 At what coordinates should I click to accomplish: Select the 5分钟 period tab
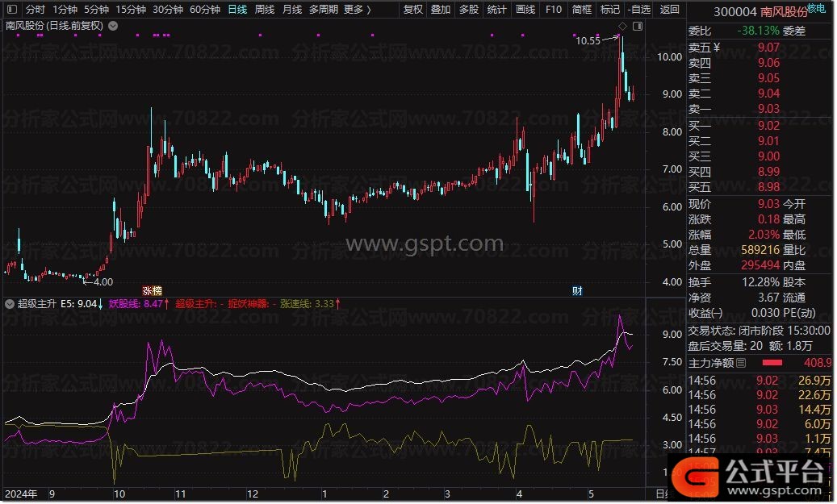point(97,9)
